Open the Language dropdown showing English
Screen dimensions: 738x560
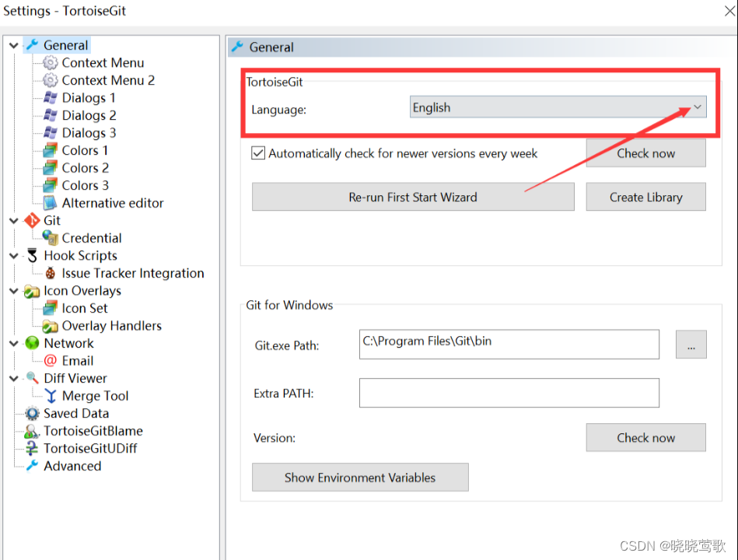[x=558, y=107]
